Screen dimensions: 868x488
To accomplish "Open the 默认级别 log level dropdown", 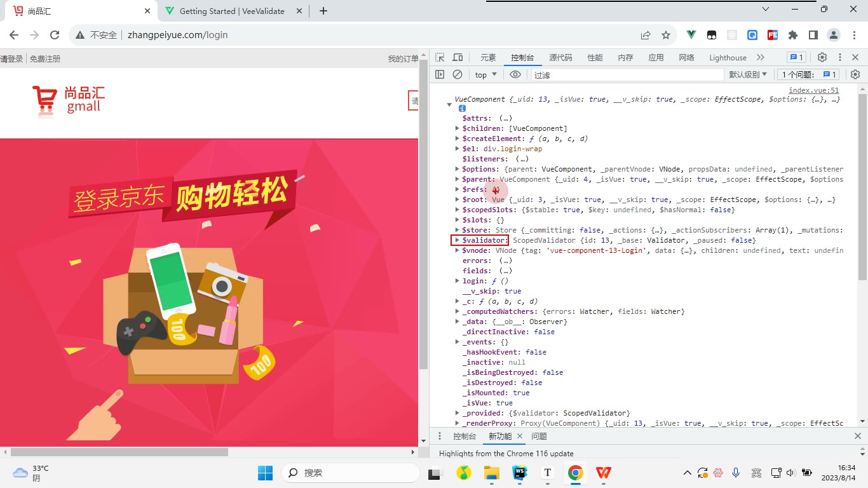I will pos(748,74).
